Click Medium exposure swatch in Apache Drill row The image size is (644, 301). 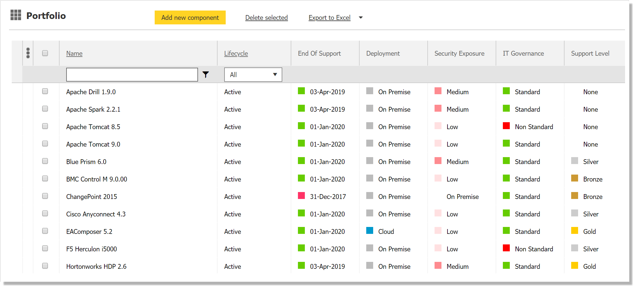point(438,91)
